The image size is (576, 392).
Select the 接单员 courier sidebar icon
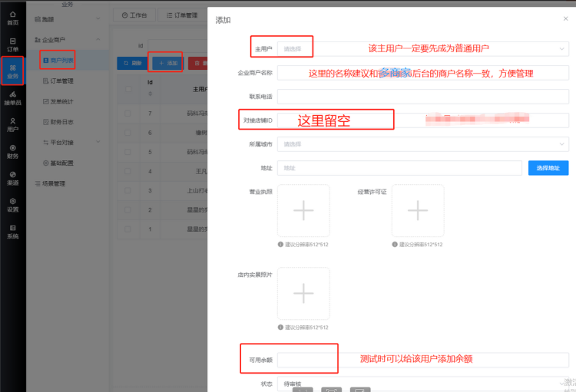click(x=13, y=98)
